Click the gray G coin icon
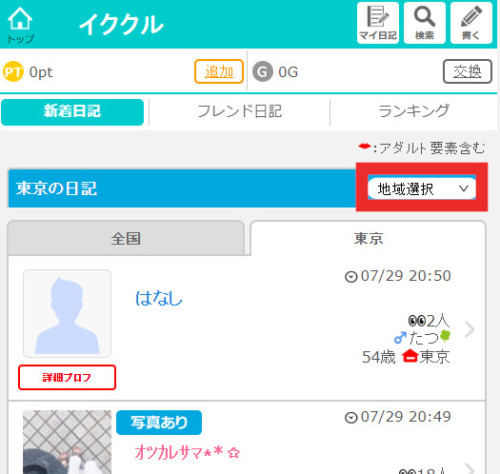 tap(263, 71)
